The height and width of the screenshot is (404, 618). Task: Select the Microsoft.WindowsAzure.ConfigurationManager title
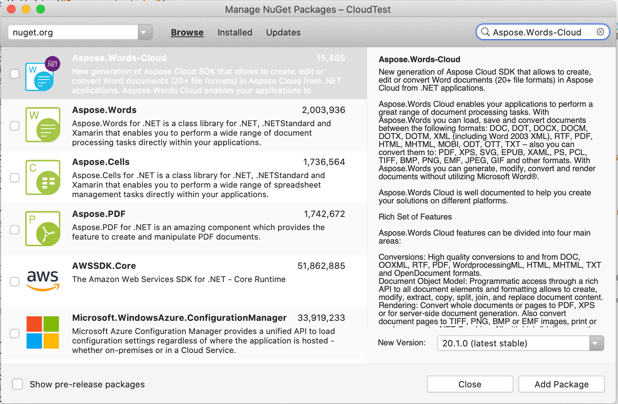click(x=179, y=318)
